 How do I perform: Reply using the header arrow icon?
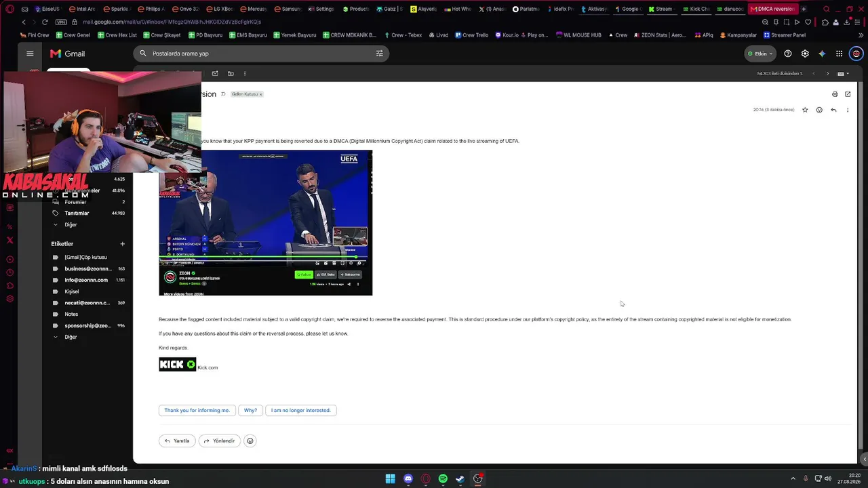[833, 110]
